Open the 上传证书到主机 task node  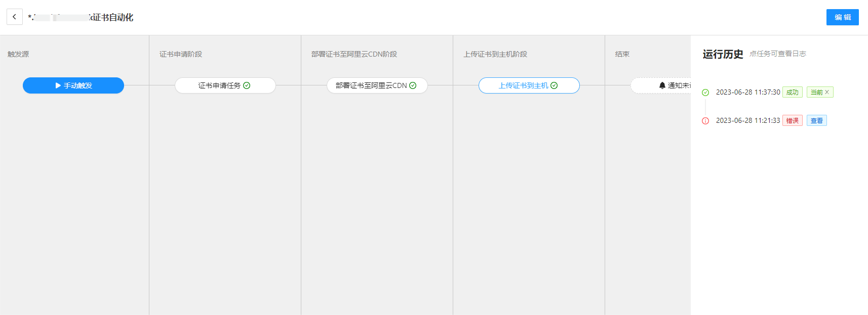pos(523,85)
